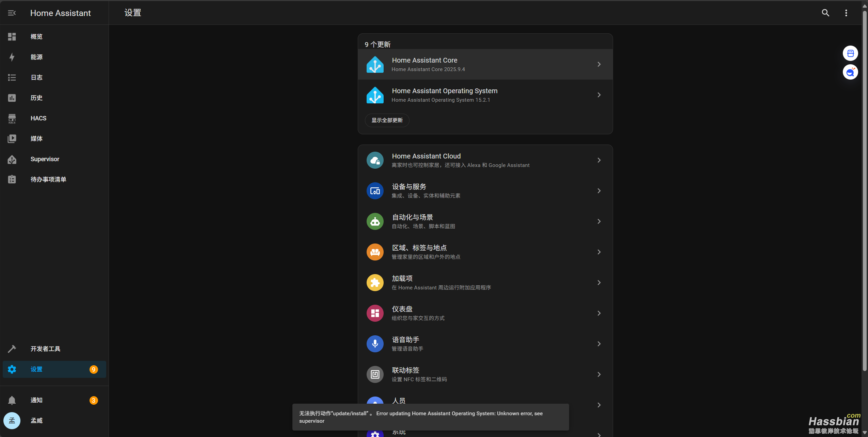Open 设备与服务 chevron arrow
The width and height of the screenshot is (868, 437).
599,191
